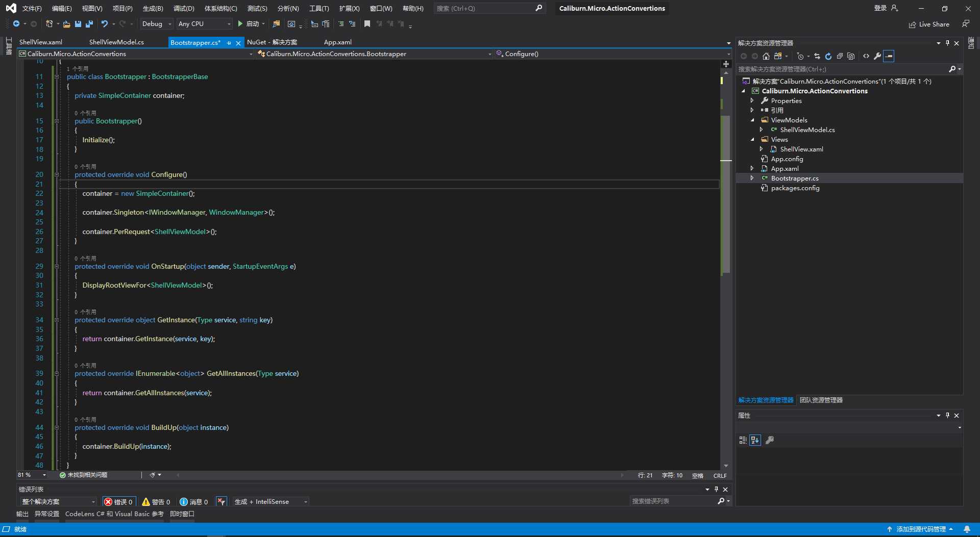Click the top Search (Ctrl+Q) box
Screen dimensions: 980x537
coord(489,8)
